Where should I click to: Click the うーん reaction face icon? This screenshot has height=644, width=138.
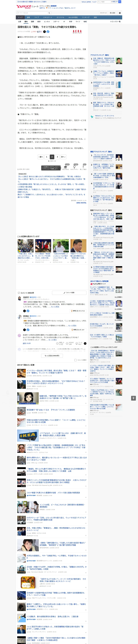(x=77, y=343)
